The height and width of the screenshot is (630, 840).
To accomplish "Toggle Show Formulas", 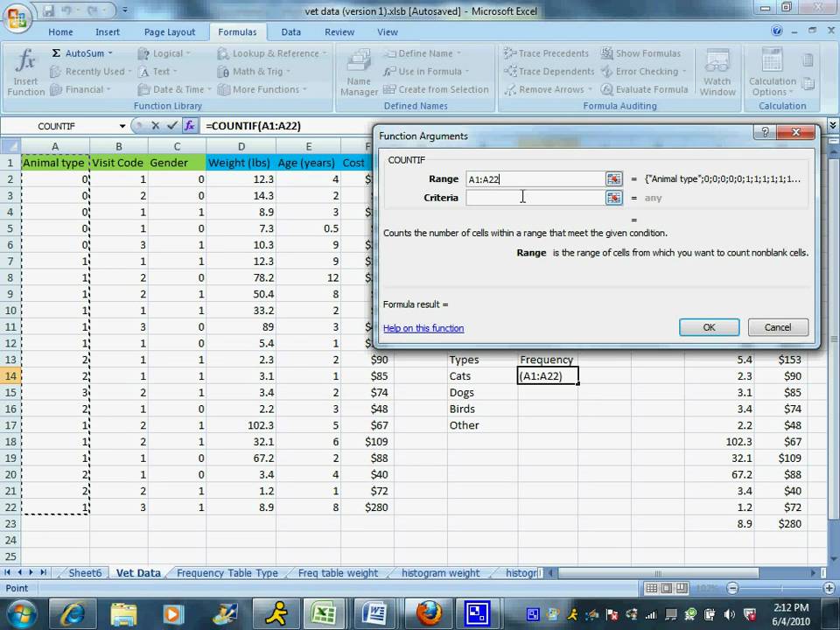I will (640, 53).
